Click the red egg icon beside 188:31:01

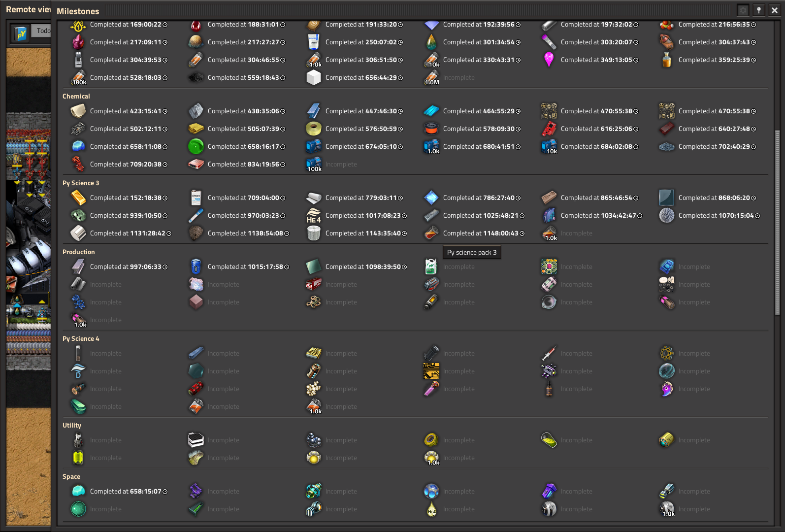(x=196, y=25)
